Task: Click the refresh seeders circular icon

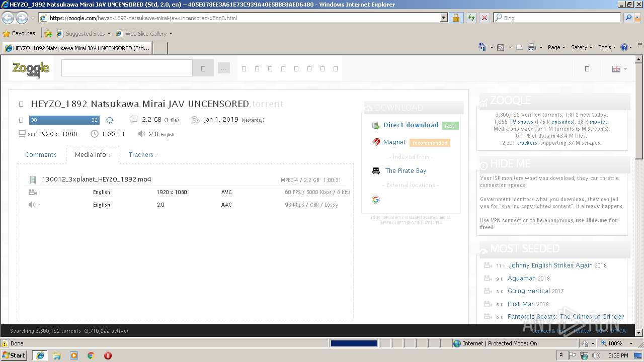Action: [x=110, y=120]
